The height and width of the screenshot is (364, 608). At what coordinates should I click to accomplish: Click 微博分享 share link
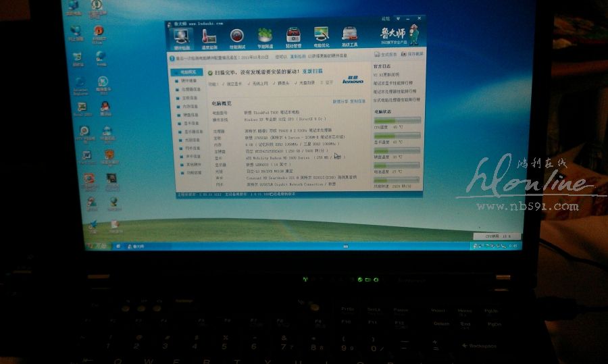click(340, 102)
